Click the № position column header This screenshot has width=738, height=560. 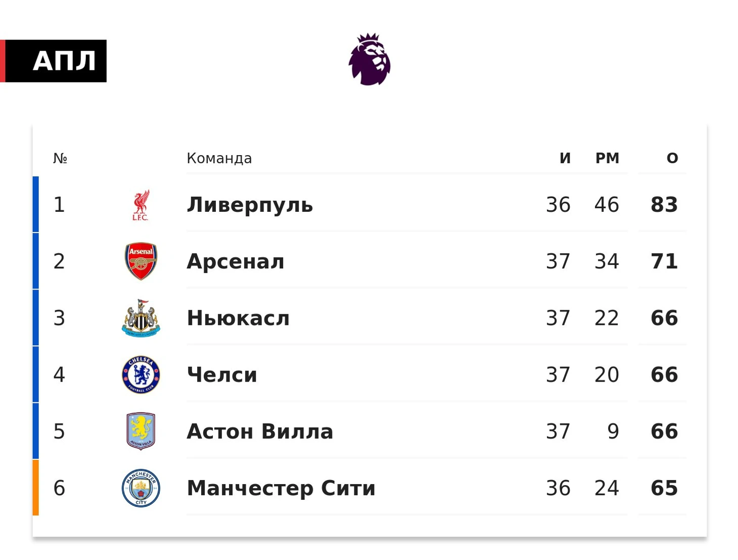(x=60, y=158)
